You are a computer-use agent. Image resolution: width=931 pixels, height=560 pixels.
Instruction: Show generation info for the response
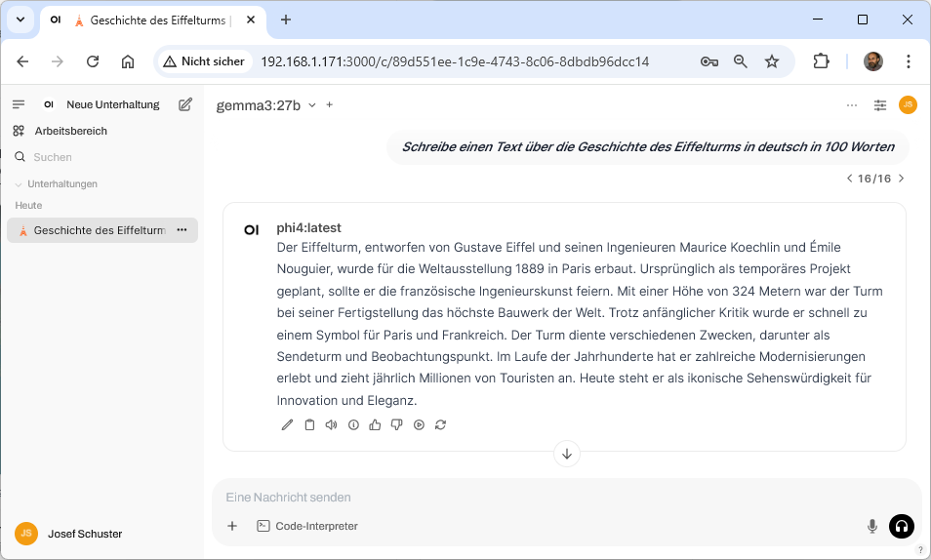pos(353,424)
